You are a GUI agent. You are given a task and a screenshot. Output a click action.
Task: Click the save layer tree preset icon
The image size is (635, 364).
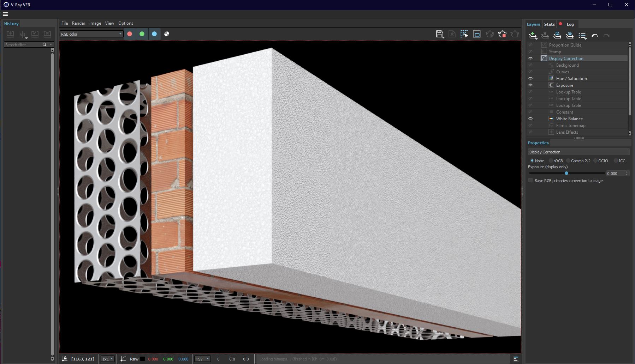tap(557, 35)
